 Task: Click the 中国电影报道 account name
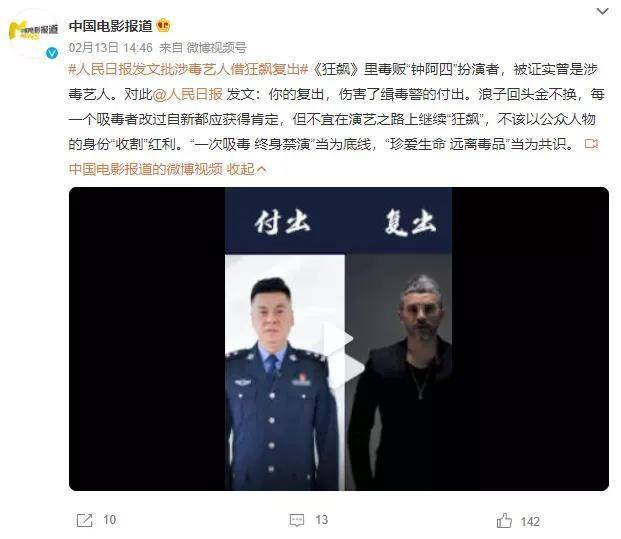coord(110,26)
